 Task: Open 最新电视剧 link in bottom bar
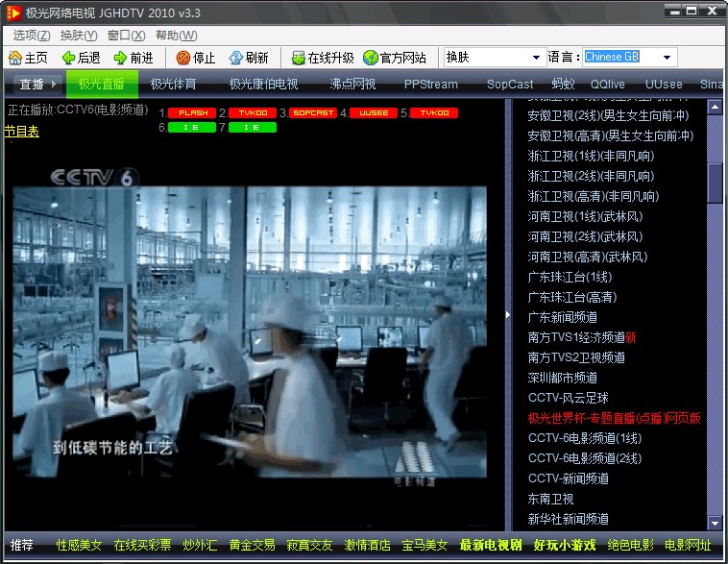(x=491, y=546)
